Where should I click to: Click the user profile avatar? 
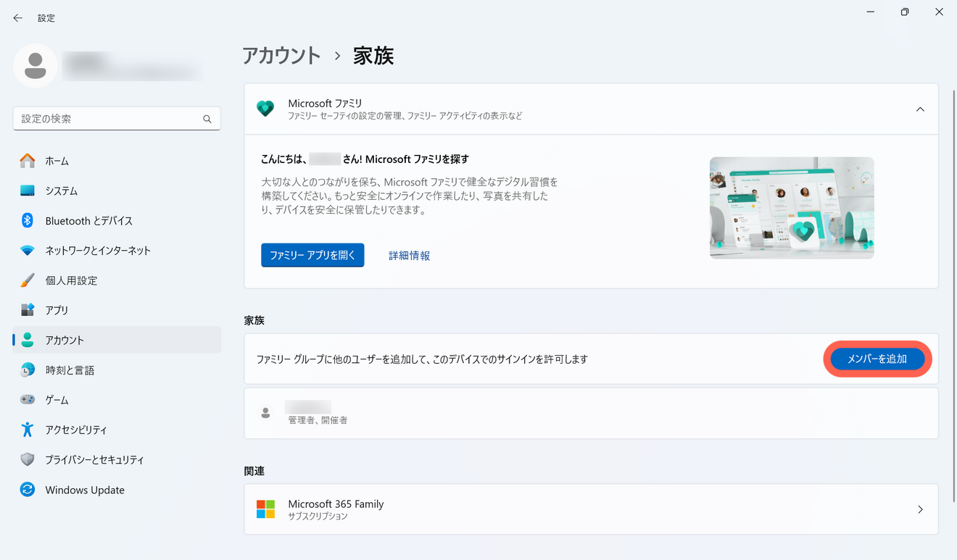[35, 66]
